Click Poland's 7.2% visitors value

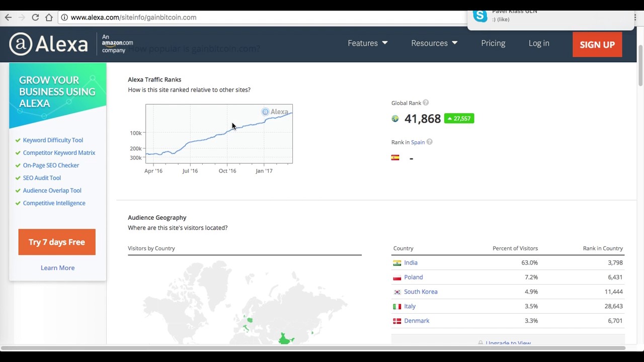(x=531, y=278)
